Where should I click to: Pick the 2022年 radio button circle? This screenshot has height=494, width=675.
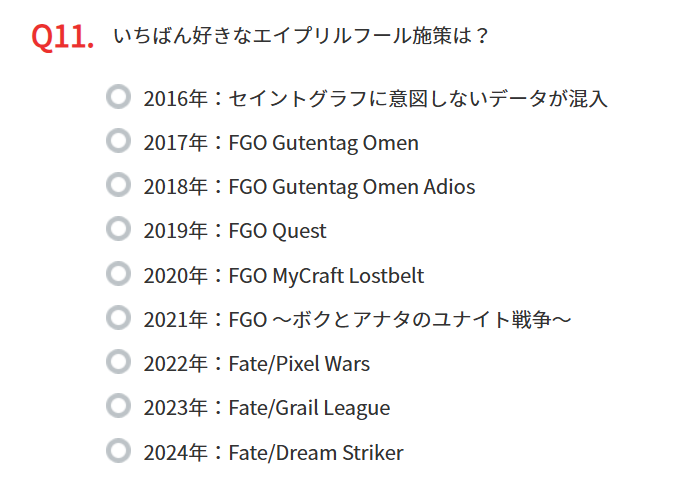118,362
